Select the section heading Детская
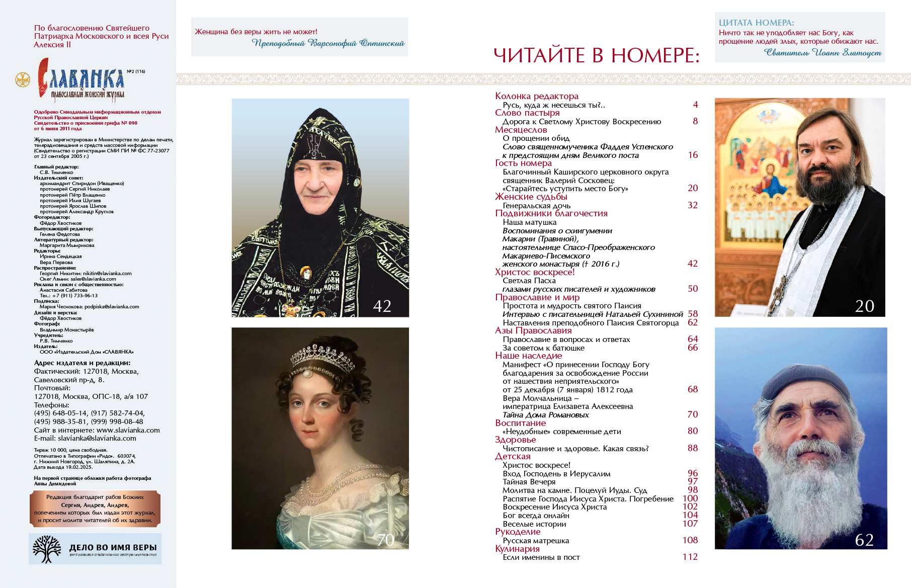The width and height of the screenshot is (911, 588). [x=513, y=456]
